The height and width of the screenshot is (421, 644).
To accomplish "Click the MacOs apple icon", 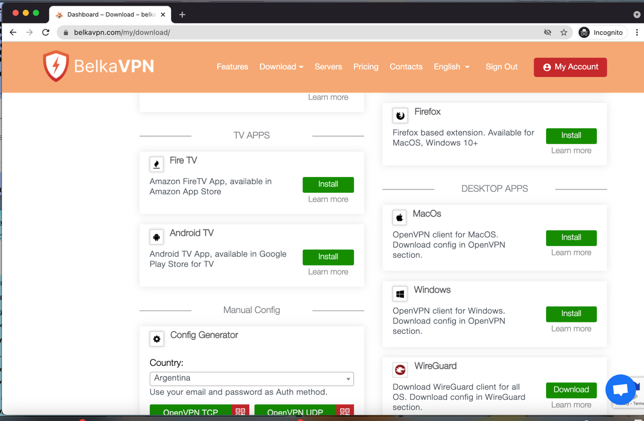I will pos(399,218).
